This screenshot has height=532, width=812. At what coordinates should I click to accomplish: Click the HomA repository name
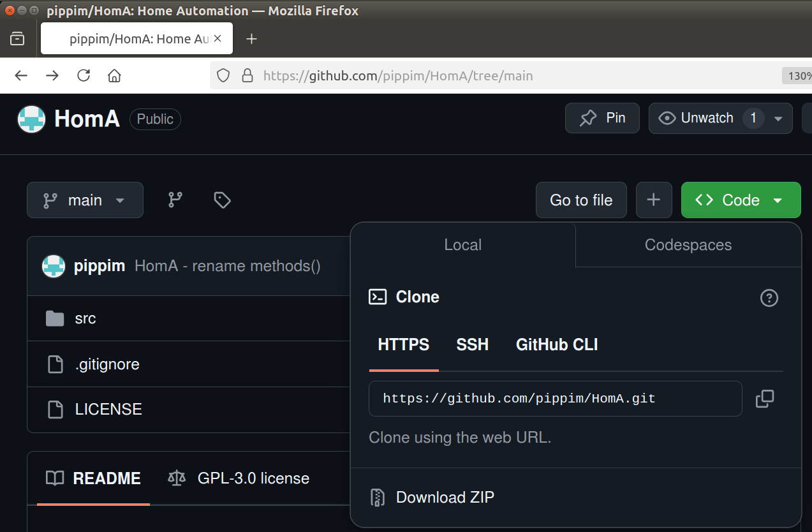(x=87, y=119)
